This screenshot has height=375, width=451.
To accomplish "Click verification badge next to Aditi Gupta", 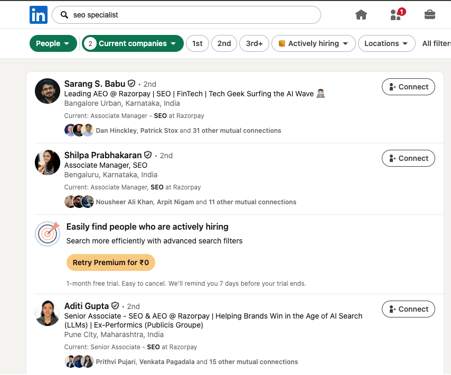I will pyautogui.click(x=115, y=306).
